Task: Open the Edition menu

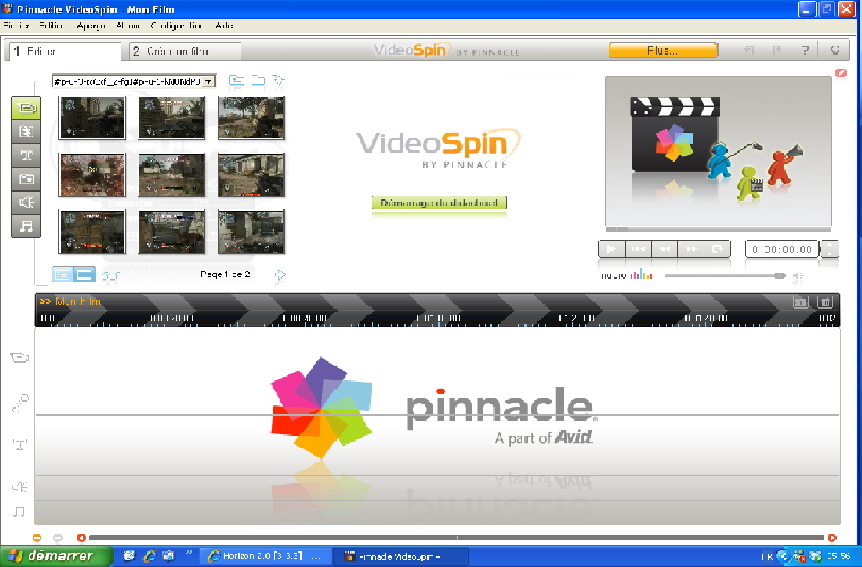Action: point(51,25)
